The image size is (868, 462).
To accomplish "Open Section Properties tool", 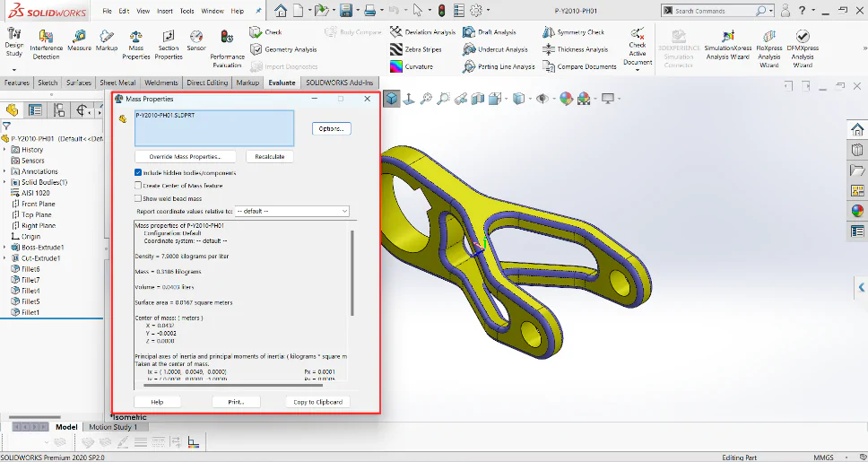I will pyautogui.click(x=169, y=44).
